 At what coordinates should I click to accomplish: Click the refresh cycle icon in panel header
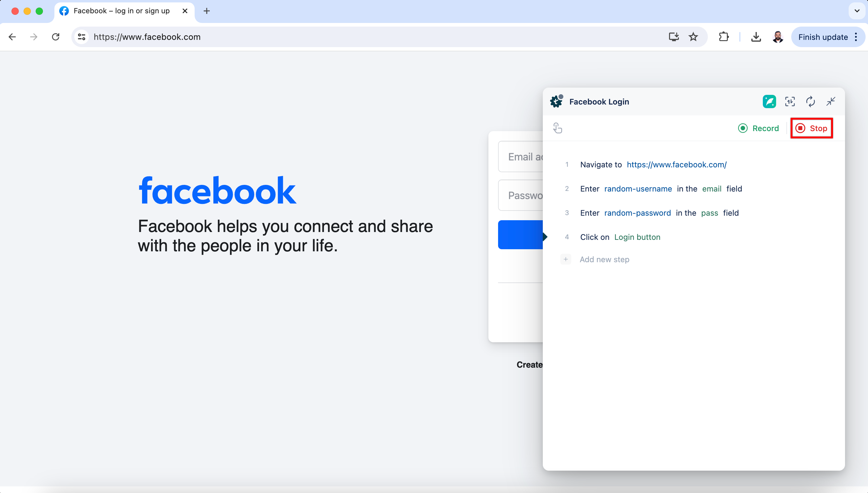(811, 101)
